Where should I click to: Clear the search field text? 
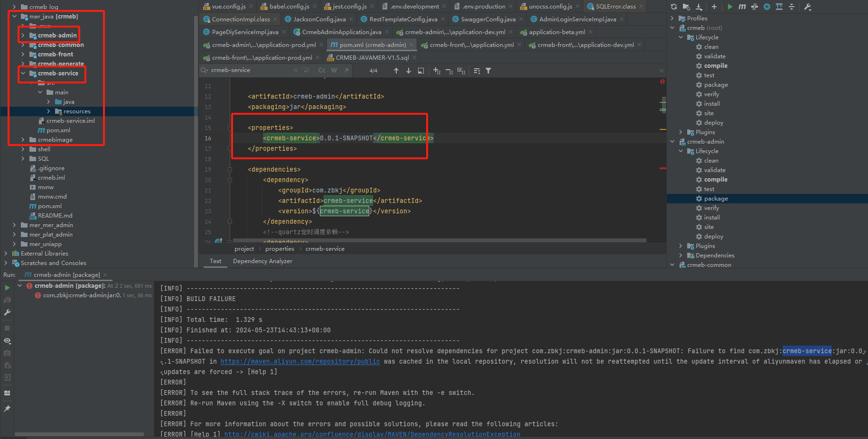tap(296, 70)
